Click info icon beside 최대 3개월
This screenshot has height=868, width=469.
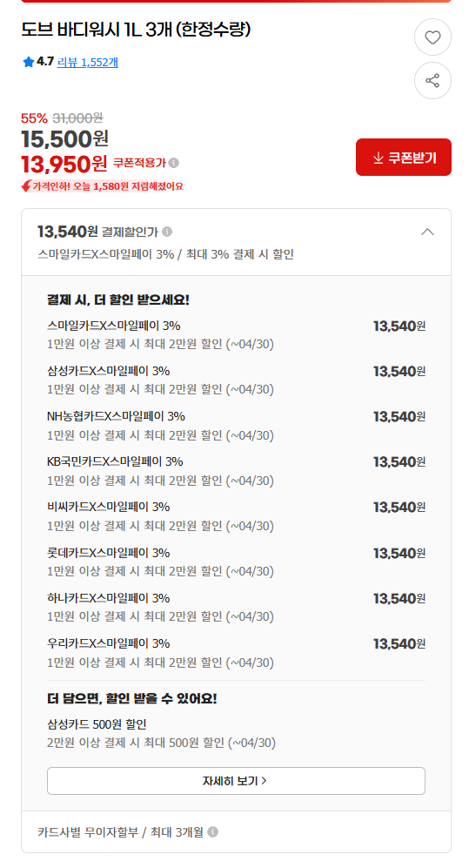point(212,831)
